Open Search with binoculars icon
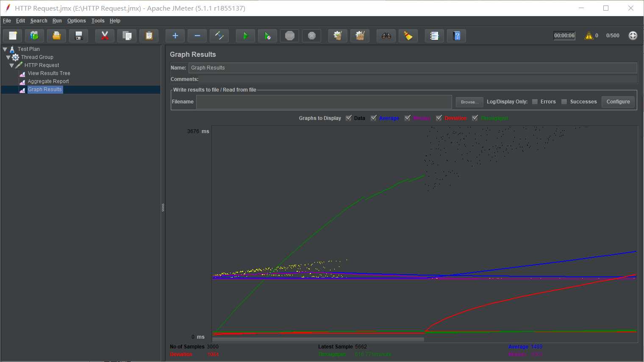The width and height of the screenshot is (644, 362). [x=386, y=36]
